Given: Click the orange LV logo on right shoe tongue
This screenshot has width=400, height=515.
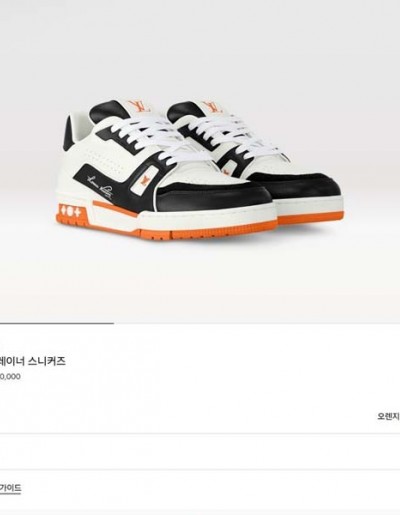Looking at the screenshot, I should tap(213, 105).
